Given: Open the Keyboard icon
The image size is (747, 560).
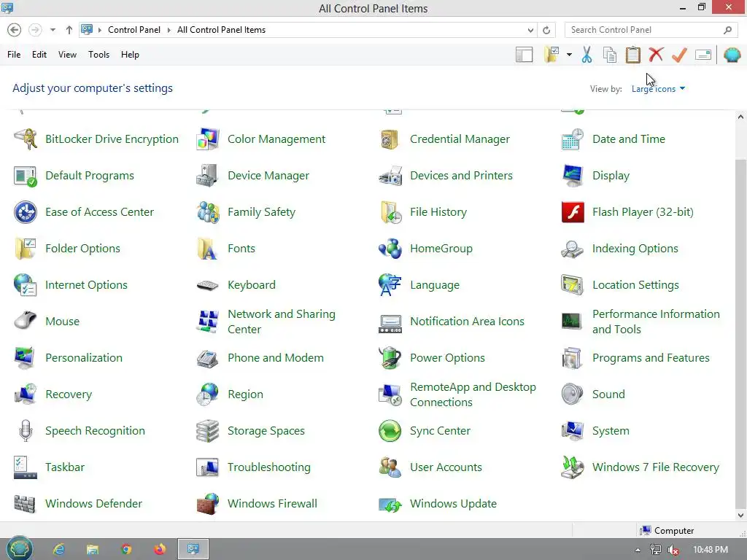Looking at the screenshot, I should 208,285.
